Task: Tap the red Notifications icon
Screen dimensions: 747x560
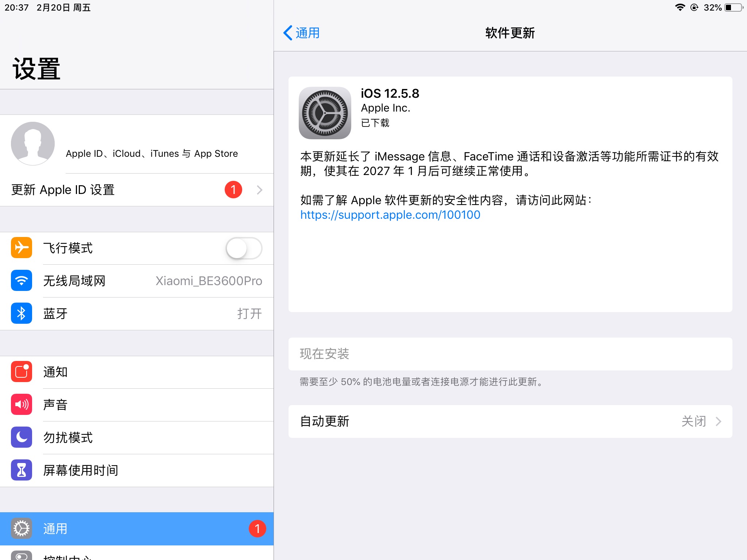Action: pyautogui.click(x=22, y=372)
